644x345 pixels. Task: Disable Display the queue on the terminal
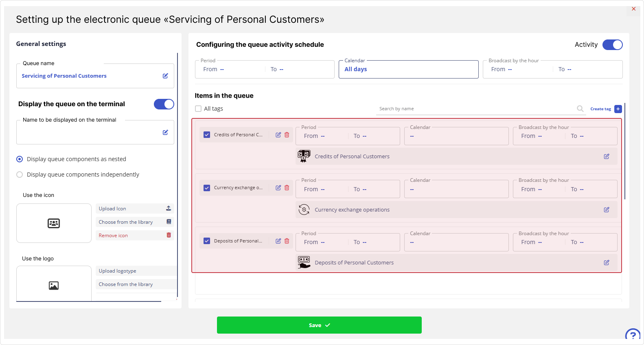click(164, 104)
